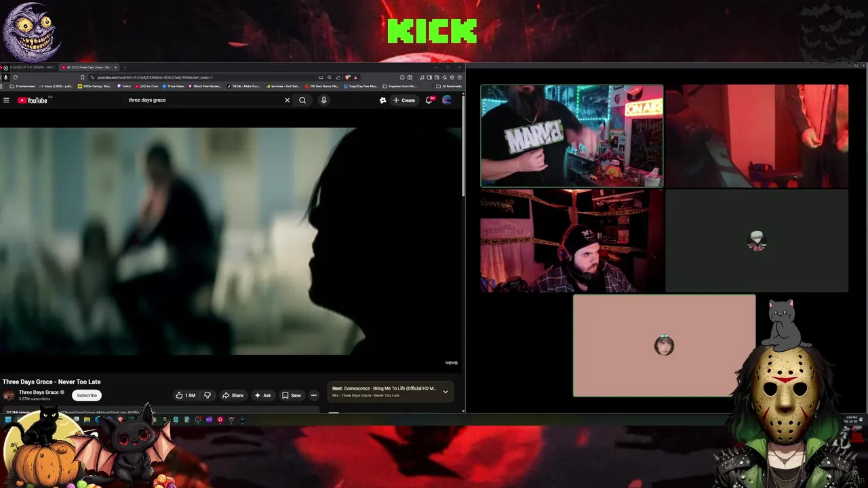The width and height of the screenshot is (868, 488).
Task: Click the red-lit room webcam tile
Action: (757, 136)
